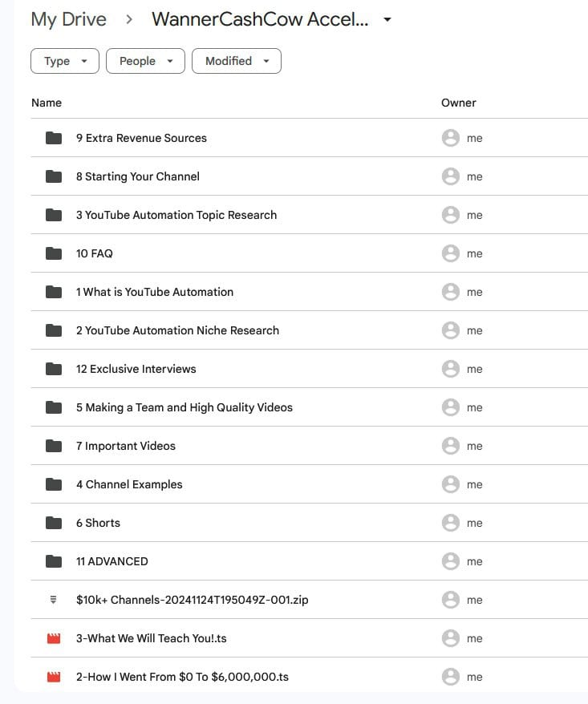Select 7 Important Videos folder row
The image size is (588, 704).
pos(126,446)
